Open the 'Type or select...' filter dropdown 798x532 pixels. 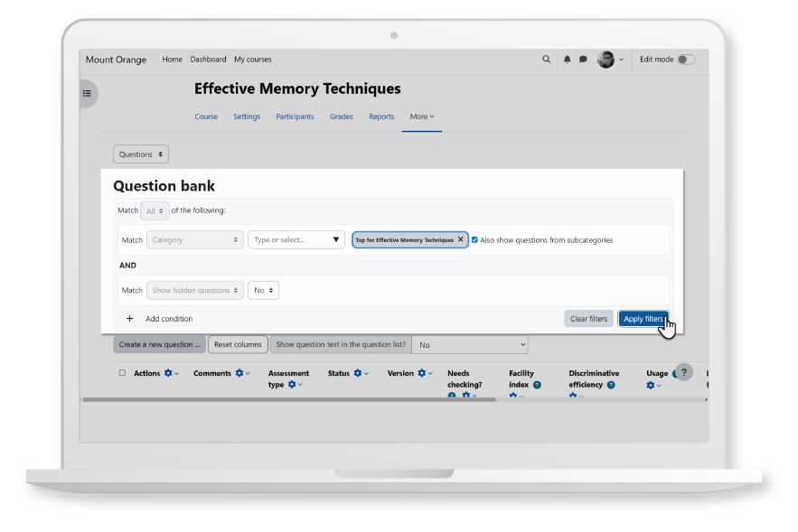tap(298, 239)
